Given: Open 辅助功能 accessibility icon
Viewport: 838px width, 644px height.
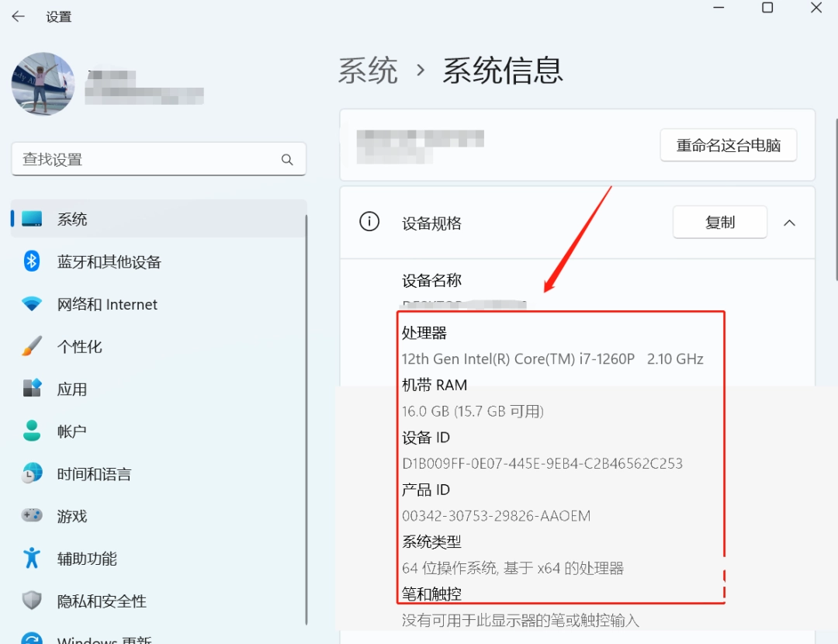Looking at the screenshot, I should 32,557.
